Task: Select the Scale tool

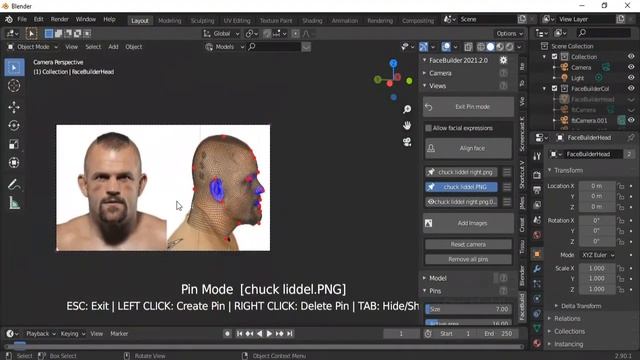Action: tap(14, 144)
